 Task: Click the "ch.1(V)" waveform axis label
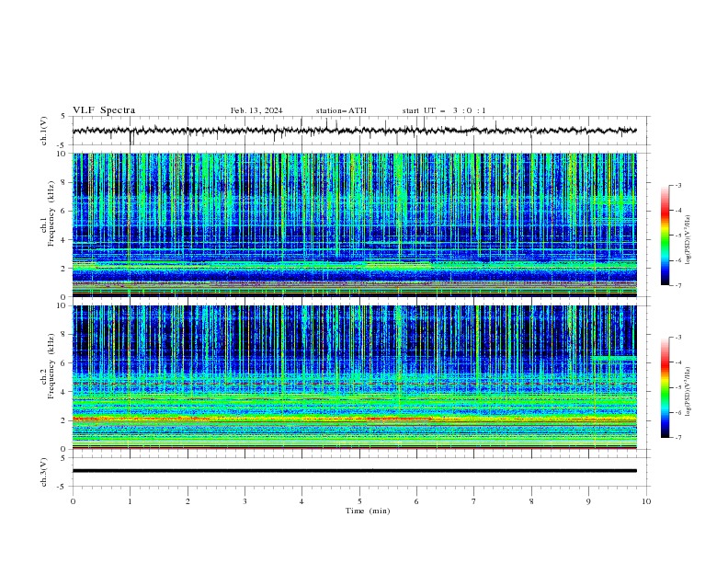point(44,131)
